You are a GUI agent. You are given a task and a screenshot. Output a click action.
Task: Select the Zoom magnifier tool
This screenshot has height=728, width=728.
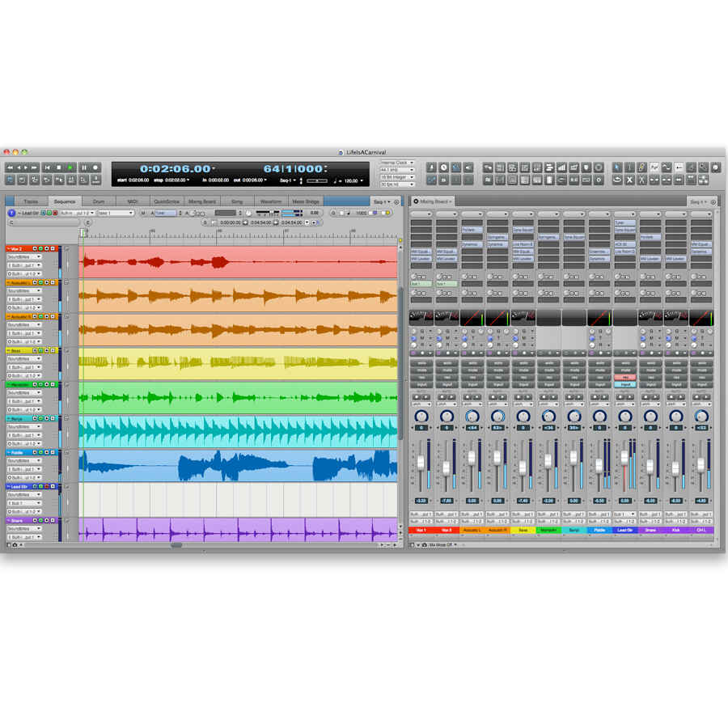pos(704,167)
